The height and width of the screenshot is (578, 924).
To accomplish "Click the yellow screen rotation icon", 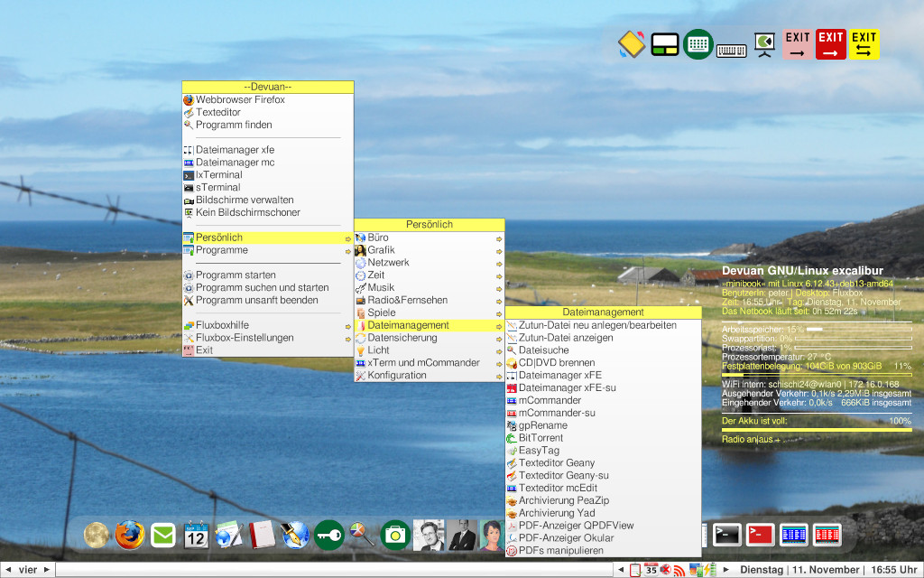I will tap(631, 44).
